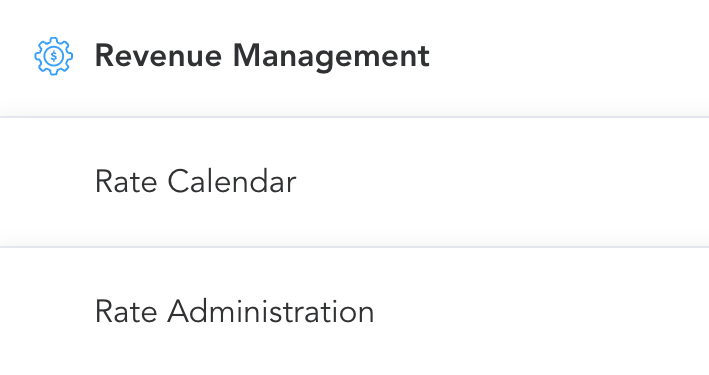This screenshot has height=375, width=709.
Task: Select the Rate Calendar row
Action: coord(354,182)
